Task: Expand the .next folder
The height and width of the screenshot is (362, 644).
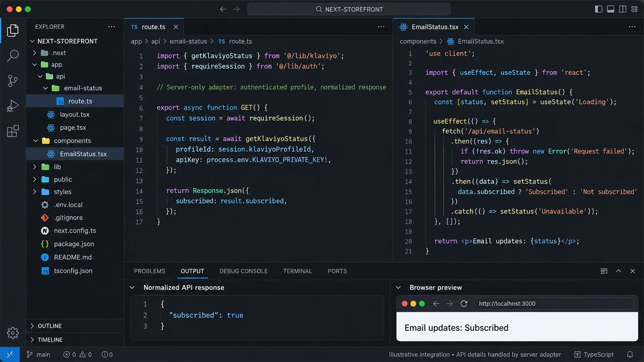Action: [35, 53]
